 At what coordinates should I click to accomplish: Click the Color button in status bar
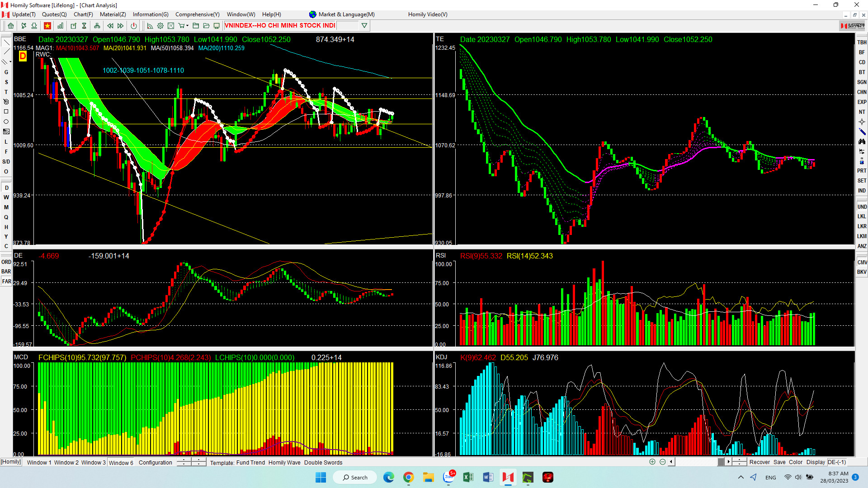pos(795,462)
